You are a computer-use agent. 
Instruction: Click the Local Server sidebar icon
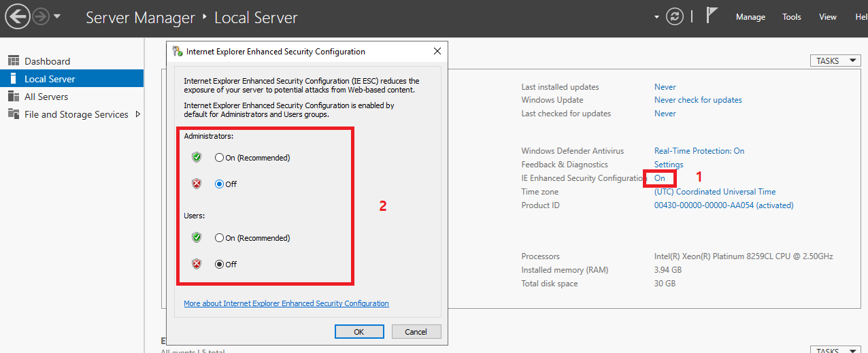pyautogui.click(x=13, y=78)
